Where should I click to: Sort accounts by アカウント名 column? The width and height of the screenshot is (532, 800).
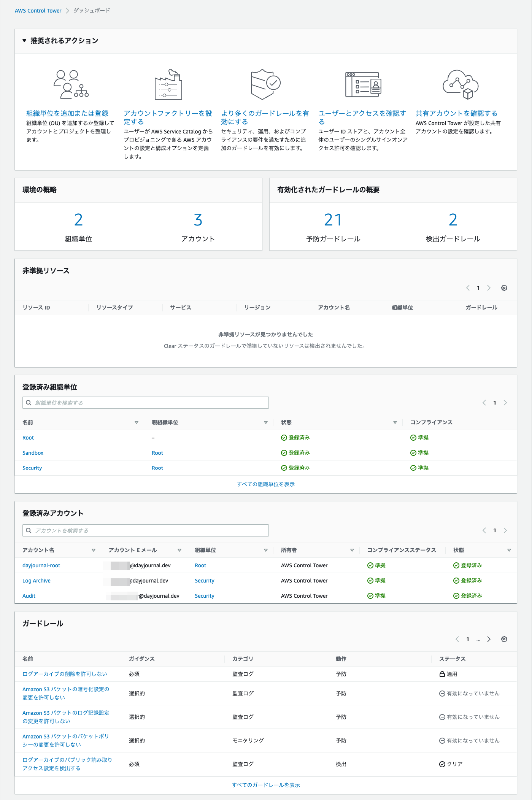click(x=94, y=550)
